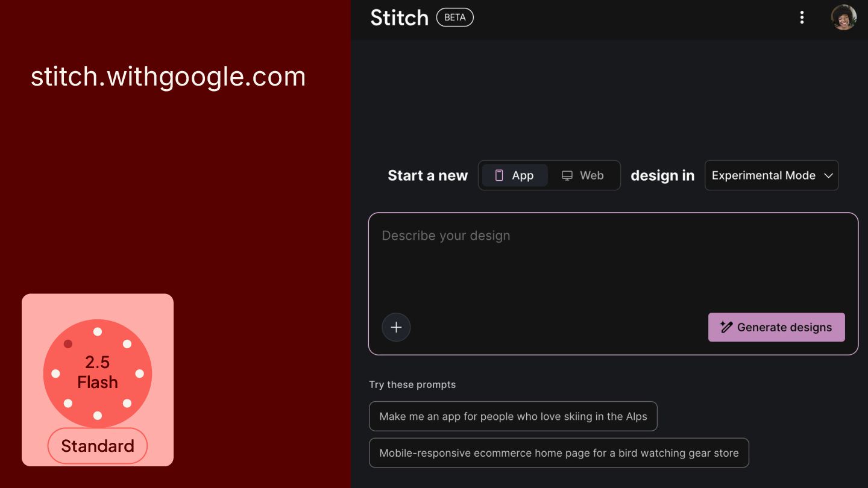The image size is (868, 488).
Task: Switch to Web design type
Action: (x=582, y=175)
